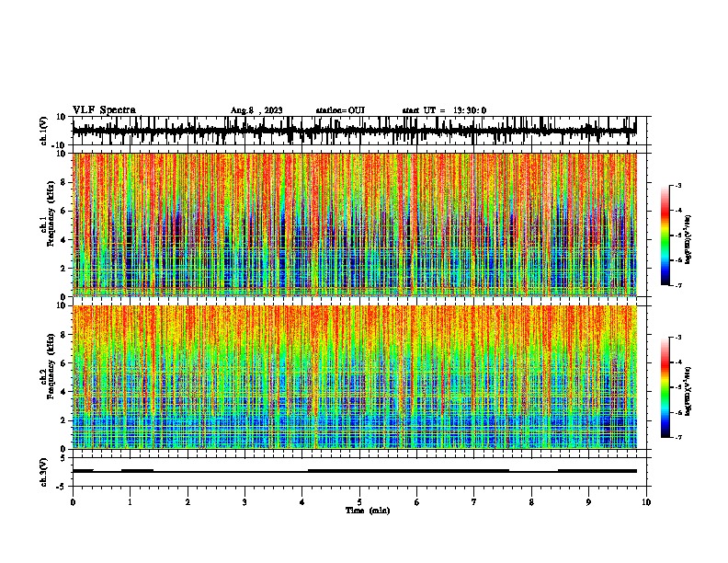Click the "VLF Spectra" title text
Viewport: 728px width, 563px height.
click(x=104, y=110)
